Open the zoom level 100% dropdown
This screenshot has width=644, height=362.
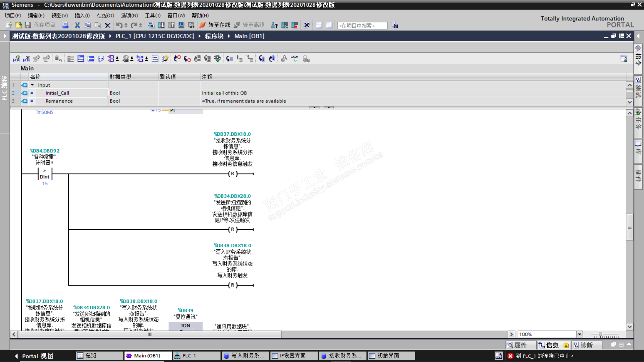pos(579,334)
